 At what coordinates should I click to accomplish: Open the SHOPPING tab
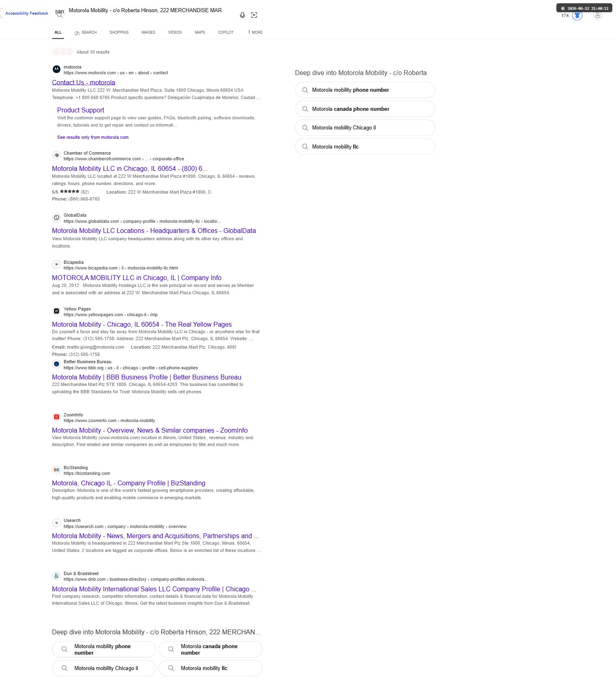[119, 32]
